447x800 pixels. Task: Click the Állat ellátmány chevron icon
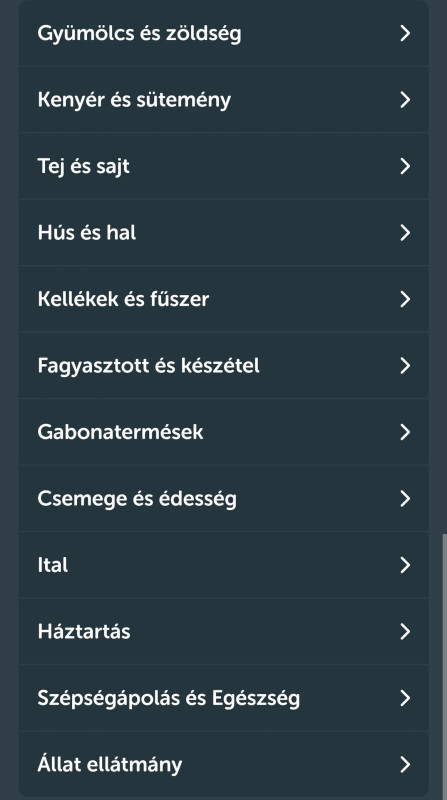click(405, 764)
